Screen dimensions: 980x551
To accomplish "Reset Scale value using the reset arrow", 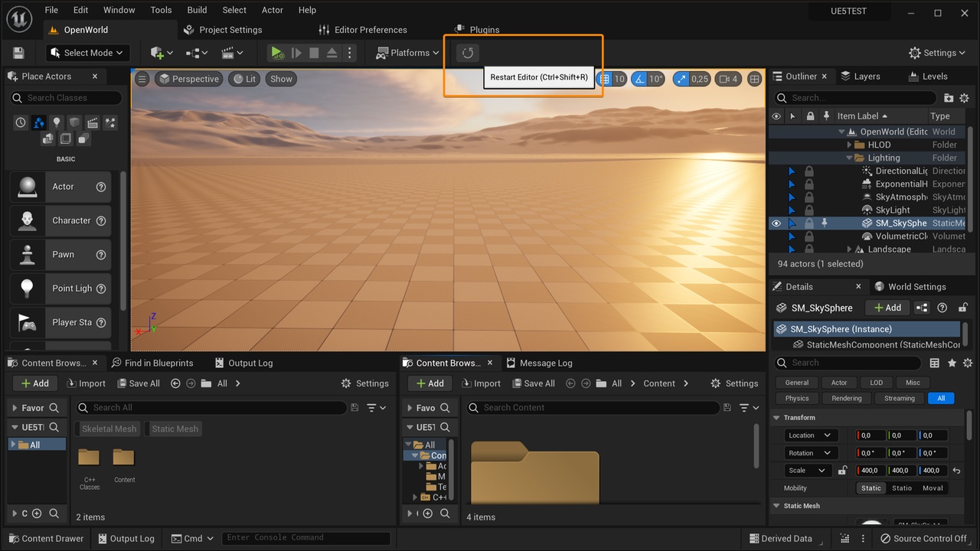I will [956, 471].
